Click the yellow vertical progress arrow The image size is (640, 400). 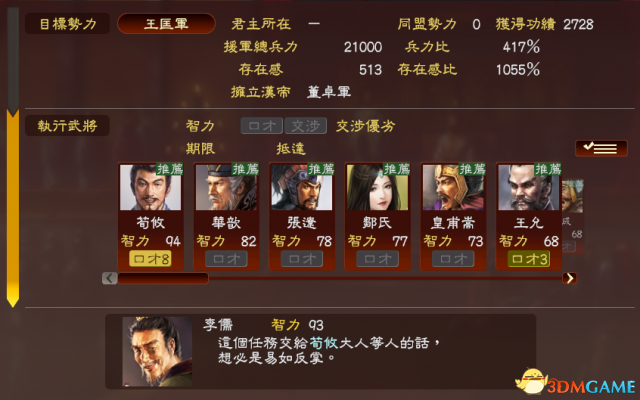pos(13,208)
